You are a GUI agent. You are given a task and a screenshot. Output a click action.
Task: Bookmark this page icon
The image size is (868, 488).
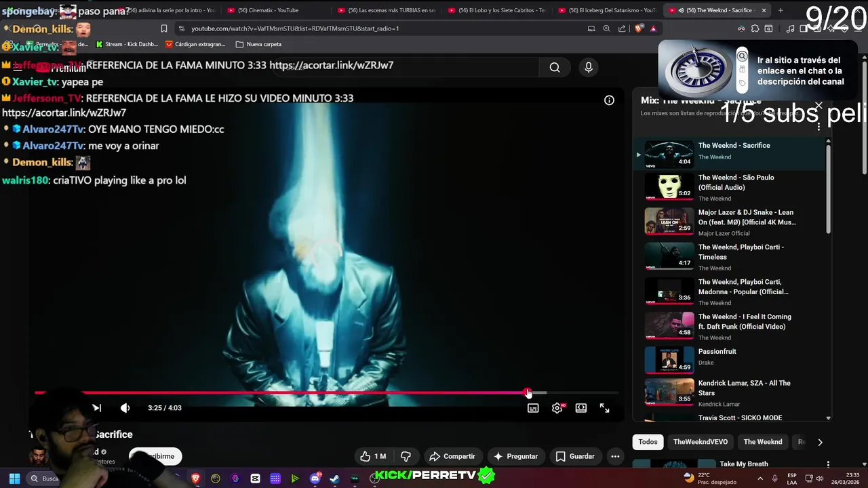coord(163,28)
